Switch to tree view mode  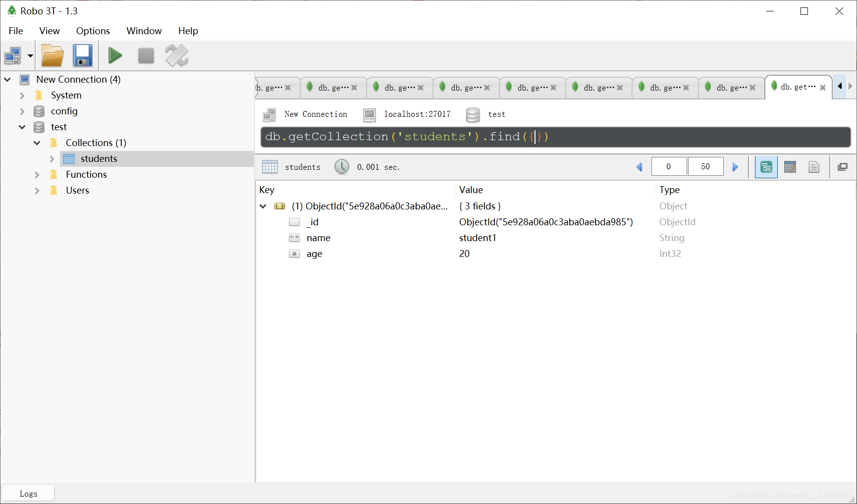click(766, 167)
